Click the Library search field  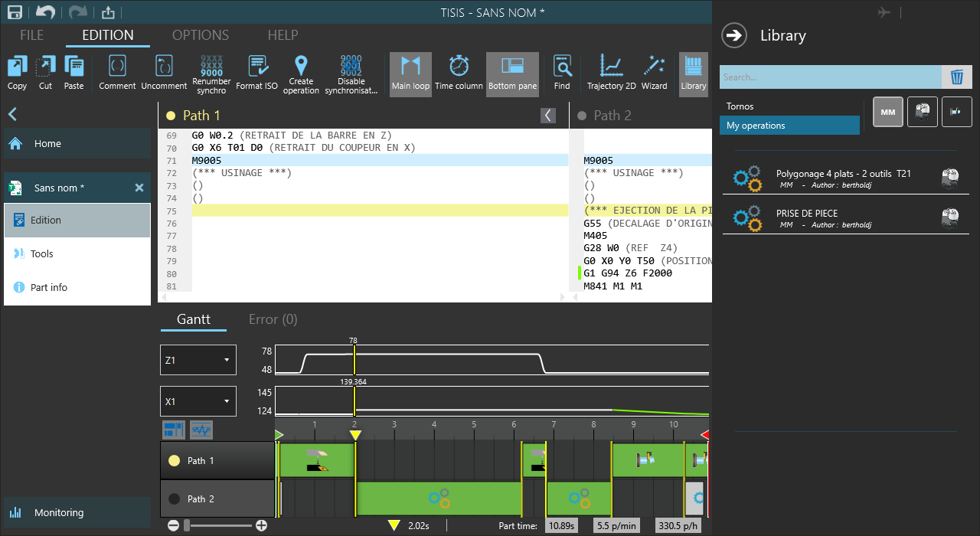829,77
